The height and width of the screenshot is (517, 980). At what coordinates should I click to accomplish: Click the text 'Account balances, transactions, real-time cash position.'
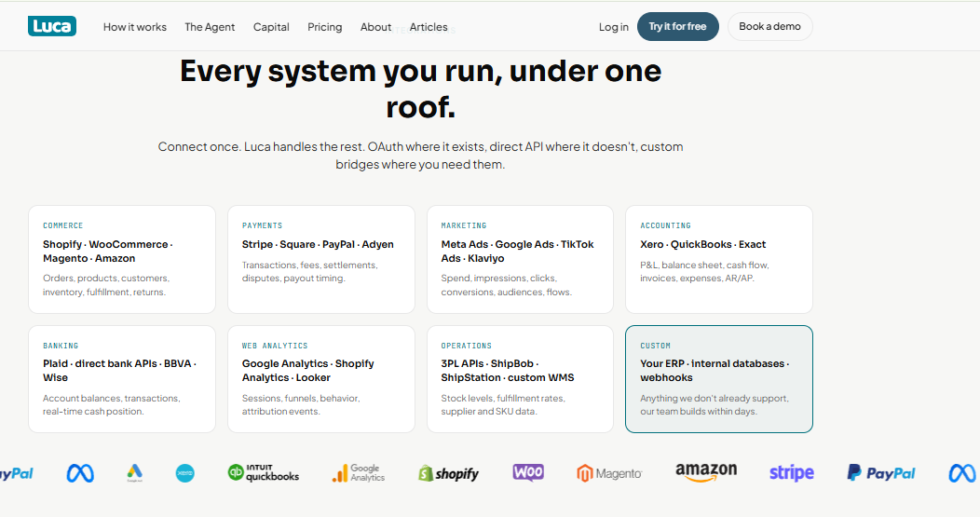[111, 404]
